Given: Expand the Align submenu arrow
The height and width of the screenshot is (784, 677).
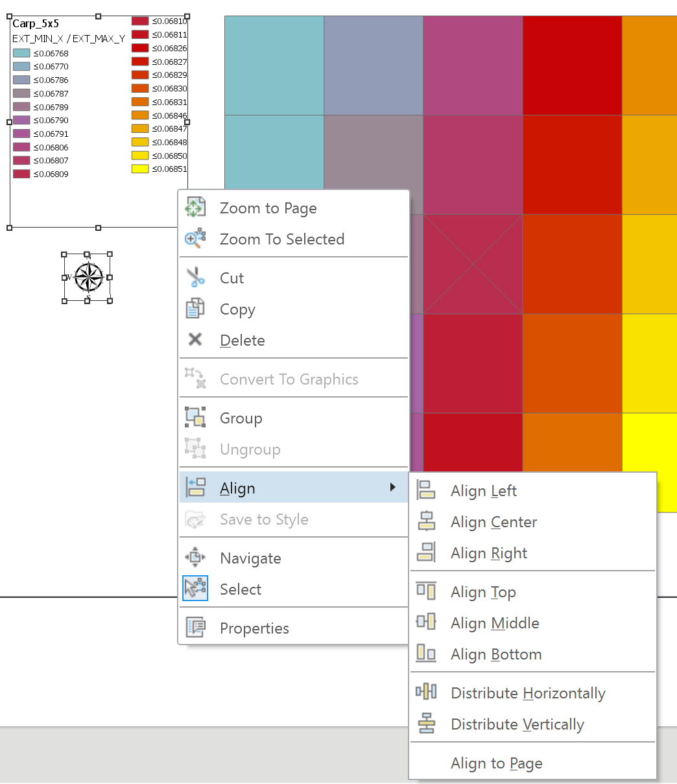Looking at the screenshot, I should pos(392,488).
